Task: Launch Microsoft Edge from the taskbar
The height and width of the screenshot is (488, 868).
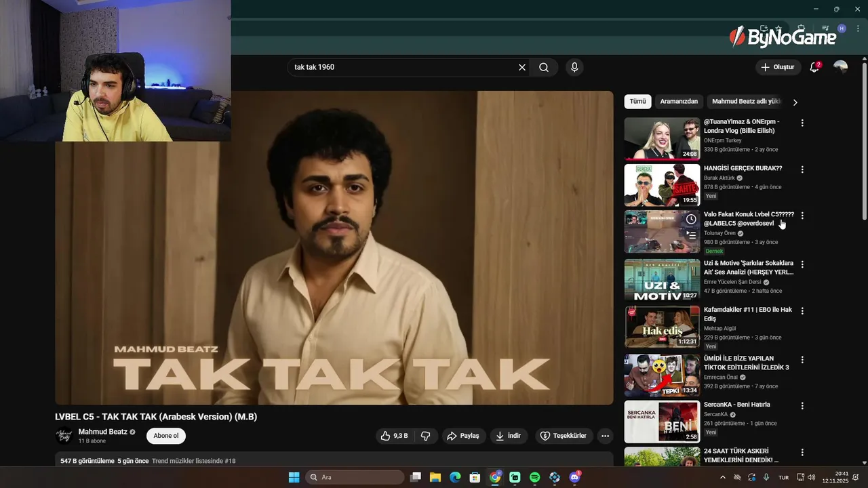Action: tap(455, 477)
